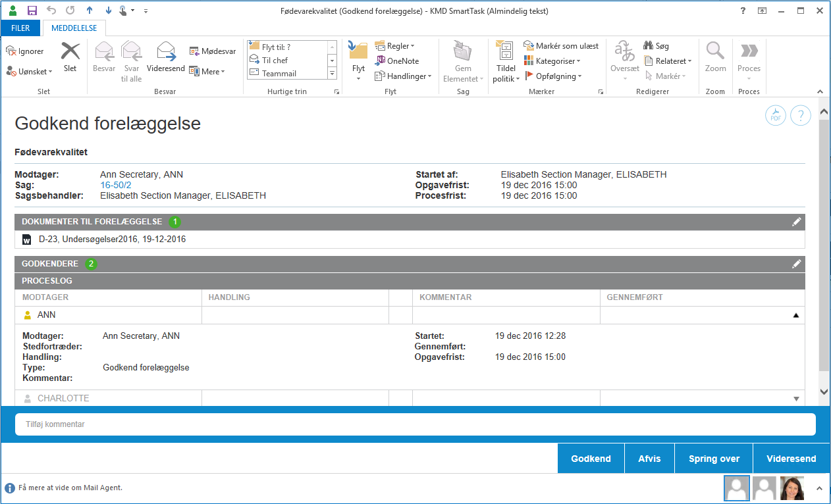
Task: Click the bottom Videresend action button
Action: [x=791, y=459]
